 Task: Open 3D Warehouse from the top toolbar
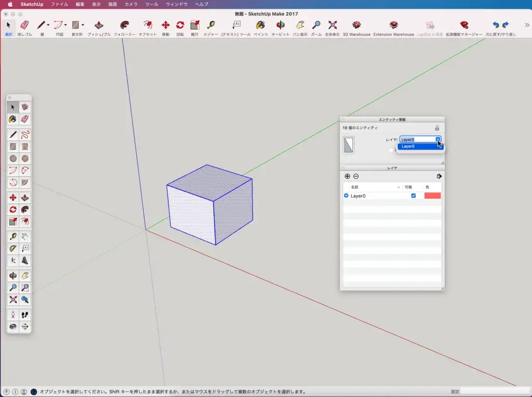pos(356,28)
